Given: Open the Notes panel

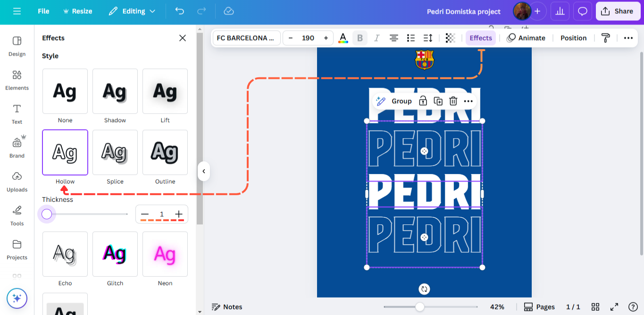Looking at the screenshot, I should 227,307.
